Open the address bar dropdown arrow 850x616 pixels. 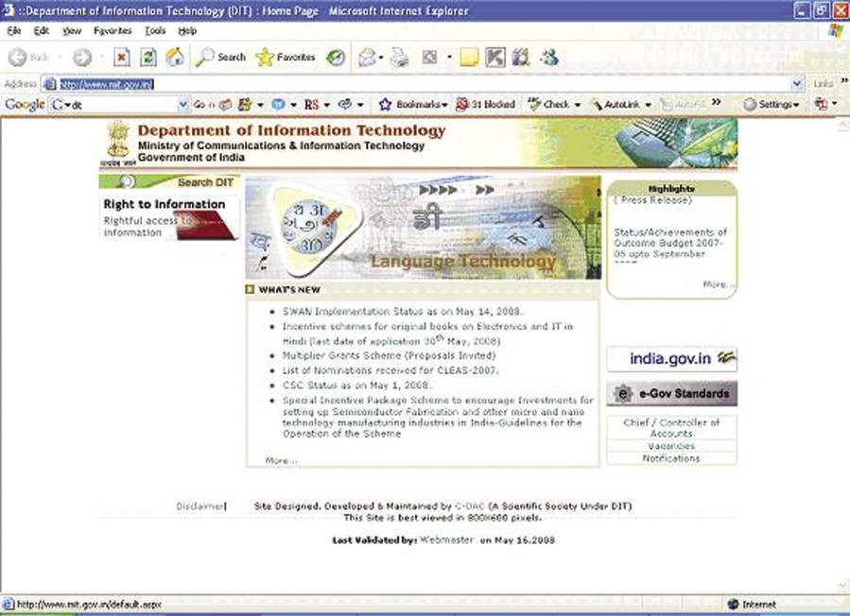[797, 84]
